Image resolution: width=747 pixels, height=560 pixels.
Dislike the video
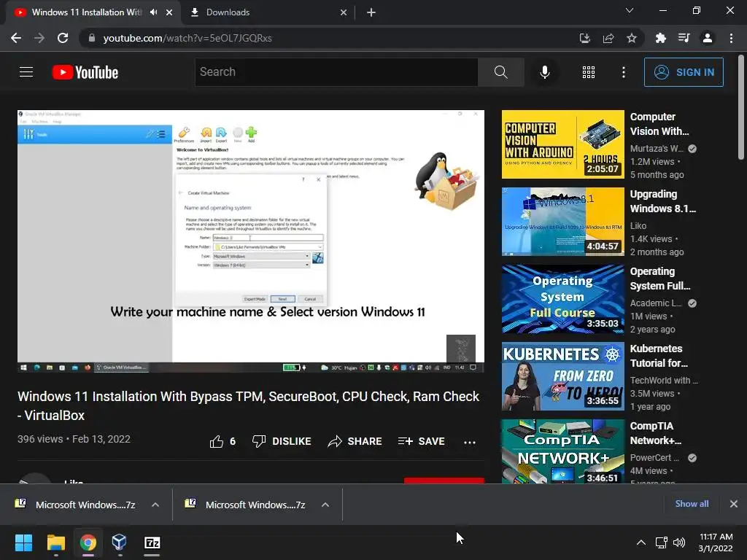(x=282, y=441)
